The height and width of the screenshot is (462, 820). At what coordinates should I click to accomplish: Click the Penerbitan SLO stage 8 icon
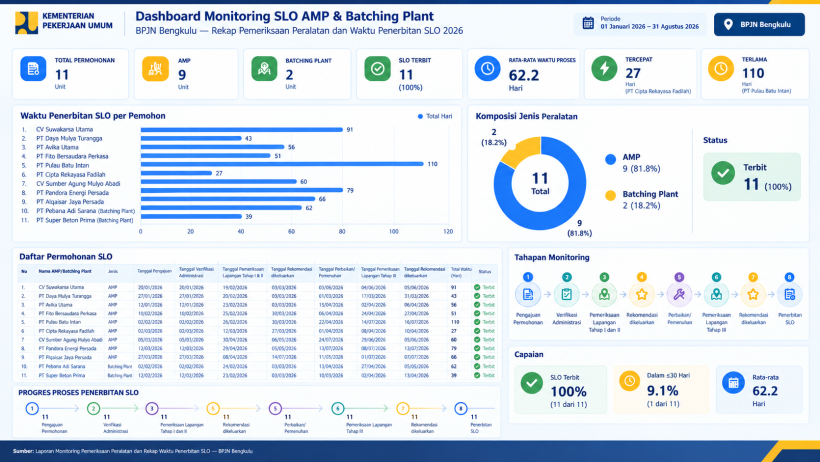tap(790, 295)
